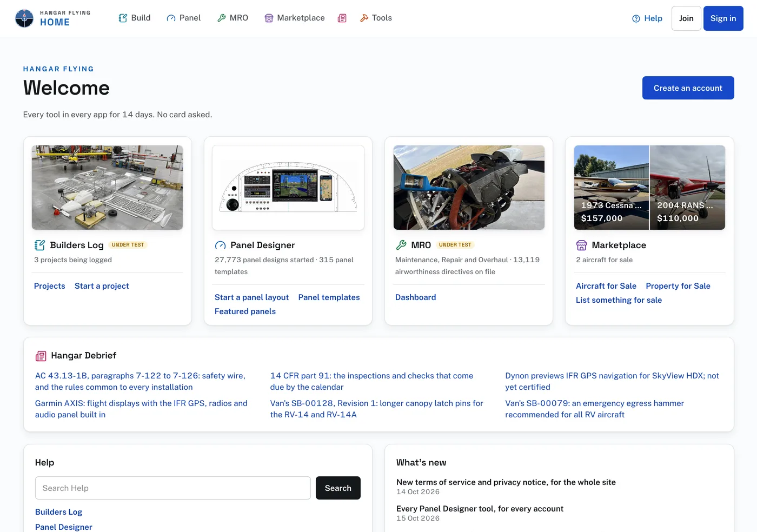Click the Hangar Flying compass logo
Viewport: 757px width, 532px height.
(x=24, y=18)
